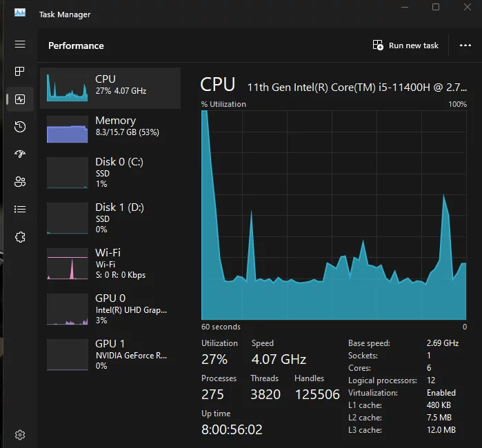The width and height of the screenshot is (482, 448).
Task: Open the App history page icon
Action: (20, 127)
